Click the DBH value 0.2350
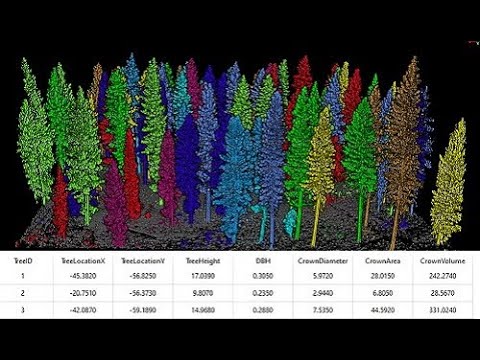Screen dimensions: 480x360 263,293
